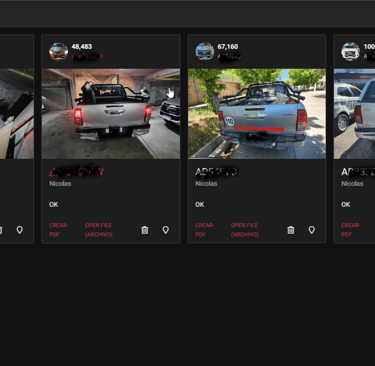Image resolution: width=375 pixels, height=366 pixels.
Task: Open avatar thumbnail beside 48,483
Action: 59,51
